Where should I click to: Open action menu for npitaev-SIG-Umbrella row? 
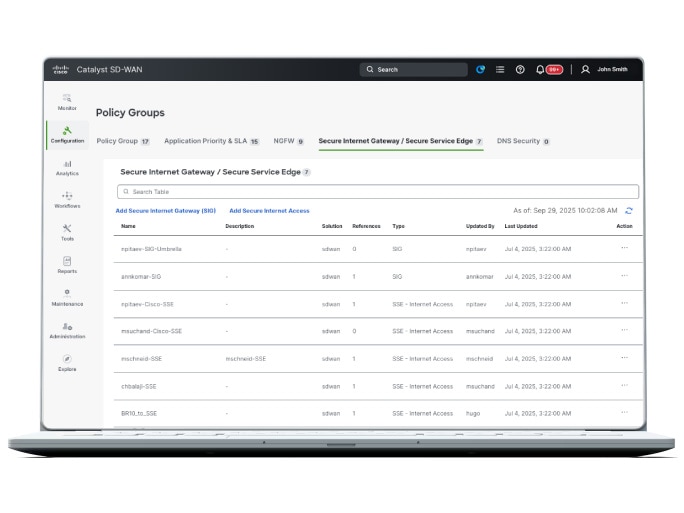[624, 248]
